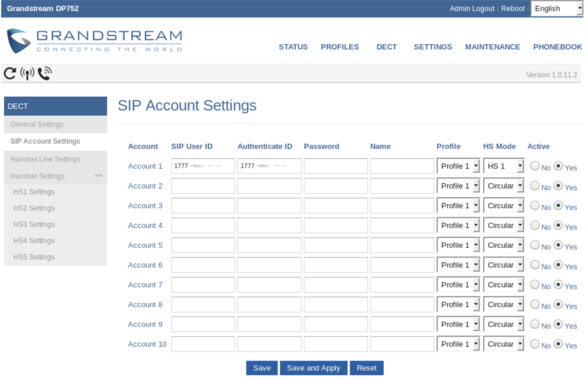Click the DECT antenna signal icon
Screen dimensions: 588x381
point(27,73)
